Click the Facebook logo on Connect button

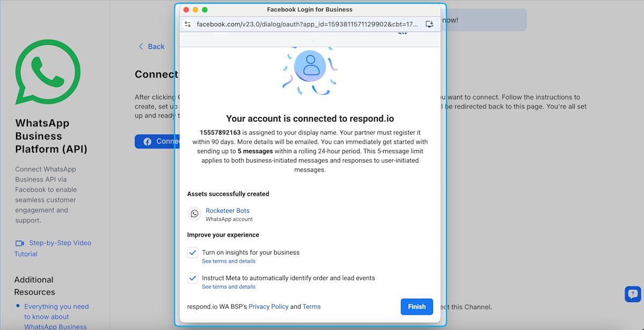pos(147,142)
